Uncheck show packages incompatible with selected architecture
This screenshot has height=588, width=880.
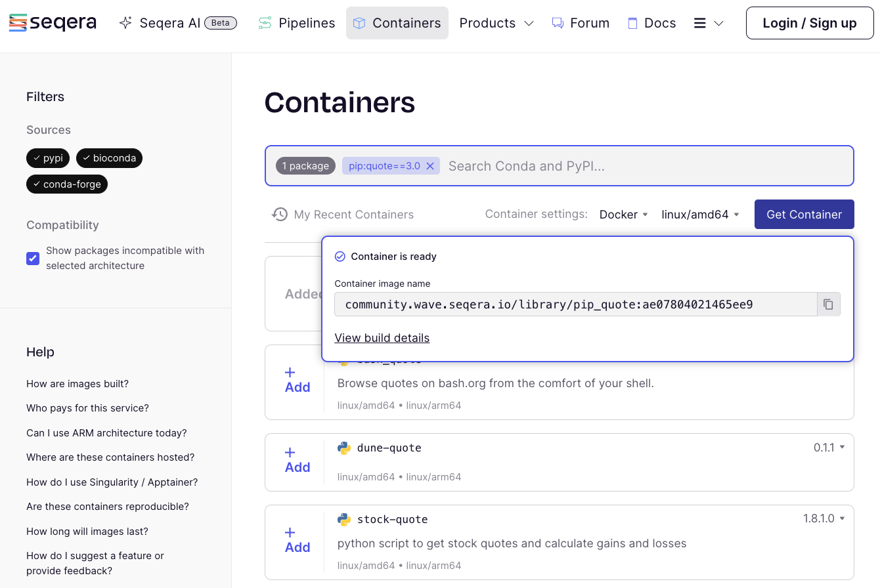[x=33, y=258]
